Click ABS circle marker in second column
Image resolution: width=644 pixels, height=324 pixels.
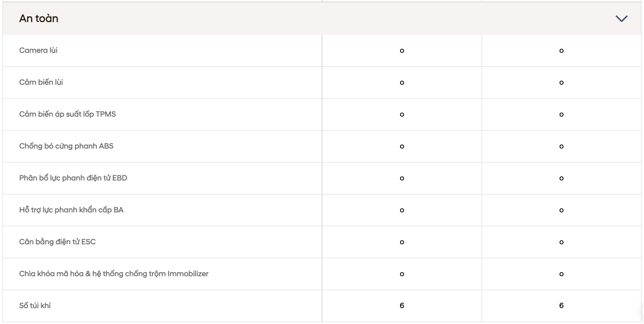coord(561,146)
